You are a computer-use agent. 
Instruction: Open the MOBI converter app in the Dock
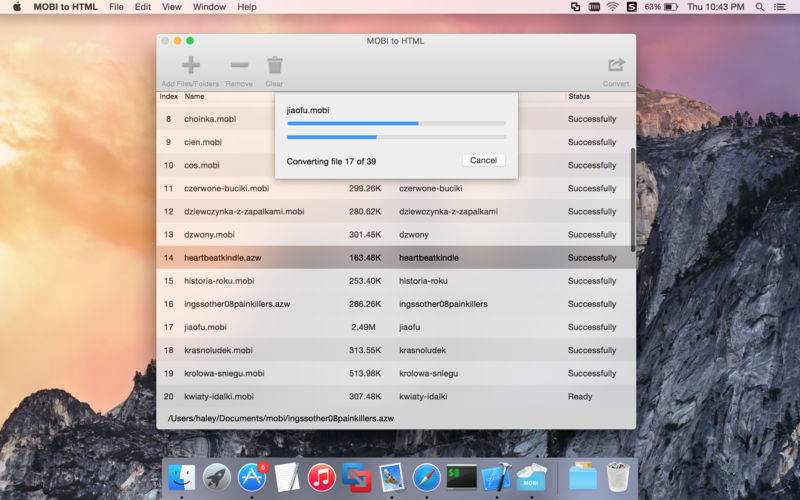tap(531, 478)
